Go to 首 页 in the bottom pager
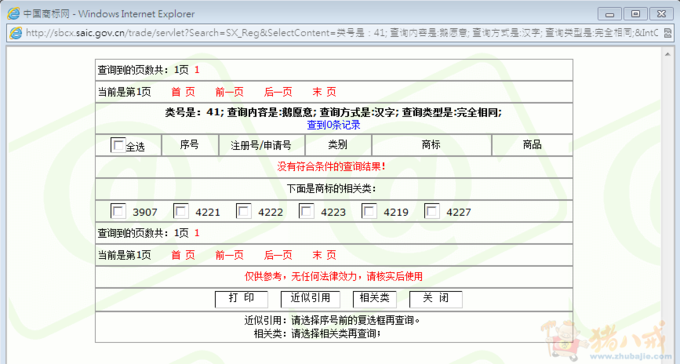680x364 pixels. pos(183,255)
